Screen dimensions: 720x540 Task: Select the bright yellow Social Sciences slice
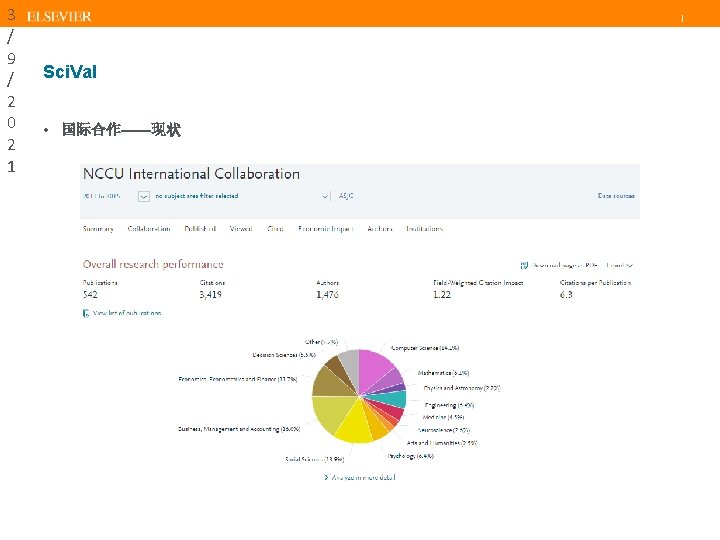[356, 425]
